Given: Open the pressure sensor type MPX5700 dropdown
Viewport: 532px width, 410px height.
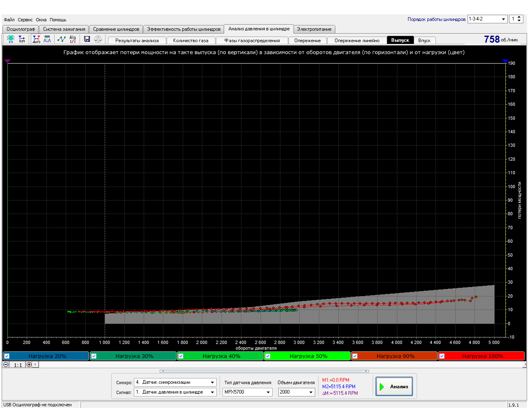Looking at the screenshot, I should point(248,392).
